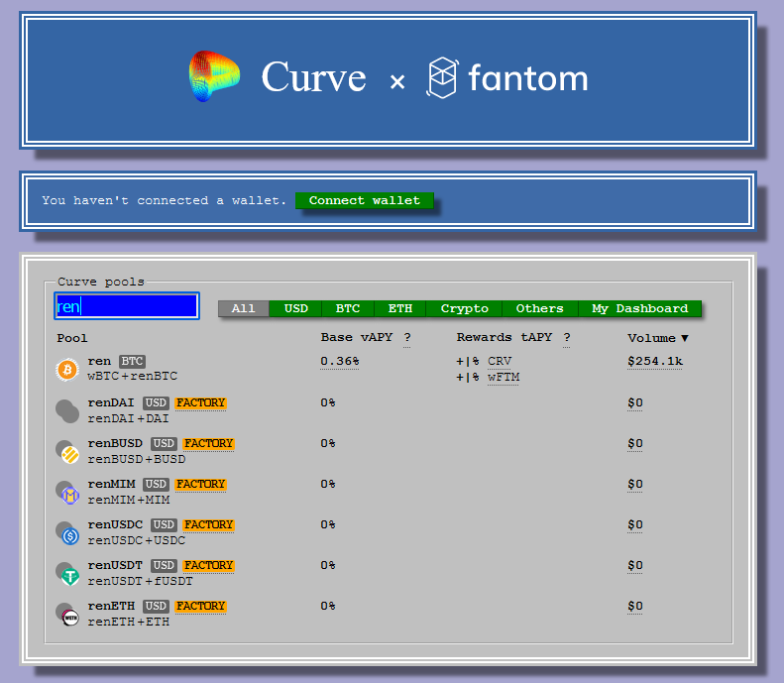Screen dimensions: 784x683
Task: Click the Base vAPY question mark
Action: pyautogui.click(x=407, y=338)
